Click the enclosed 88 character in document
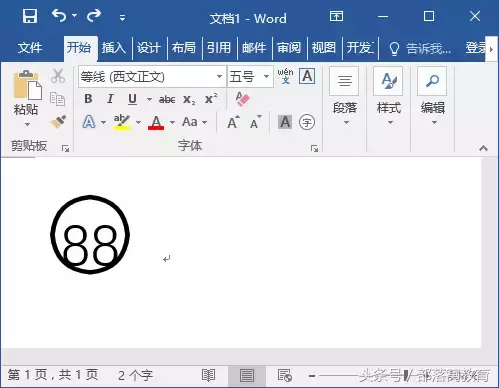Viewport: 499px width, 388px height. tap(90, 235)
